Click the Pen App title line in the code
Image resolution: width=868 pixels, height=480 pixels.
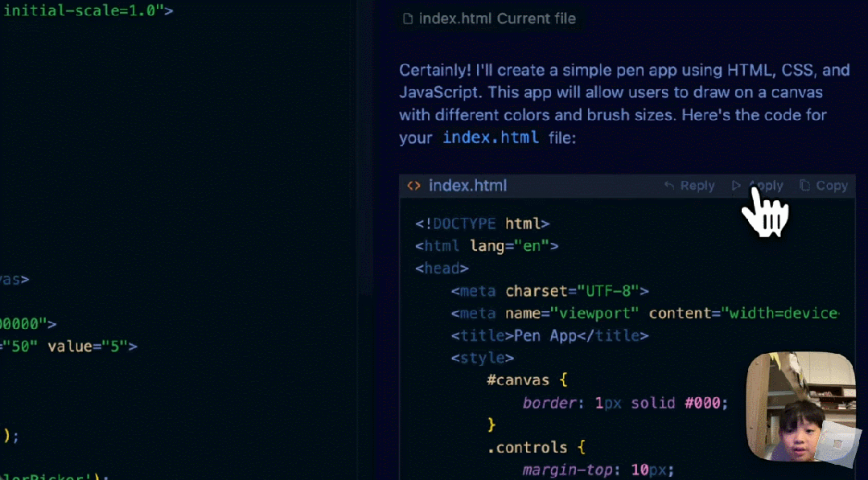[549, 335]
